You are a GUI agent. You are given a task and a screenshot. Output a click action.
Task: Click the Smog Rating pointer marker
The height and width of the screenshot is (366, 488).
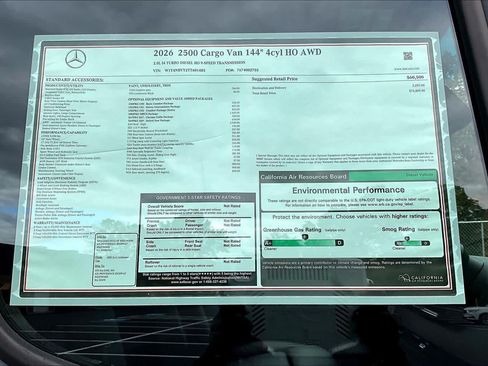click(x=407, y=239)
